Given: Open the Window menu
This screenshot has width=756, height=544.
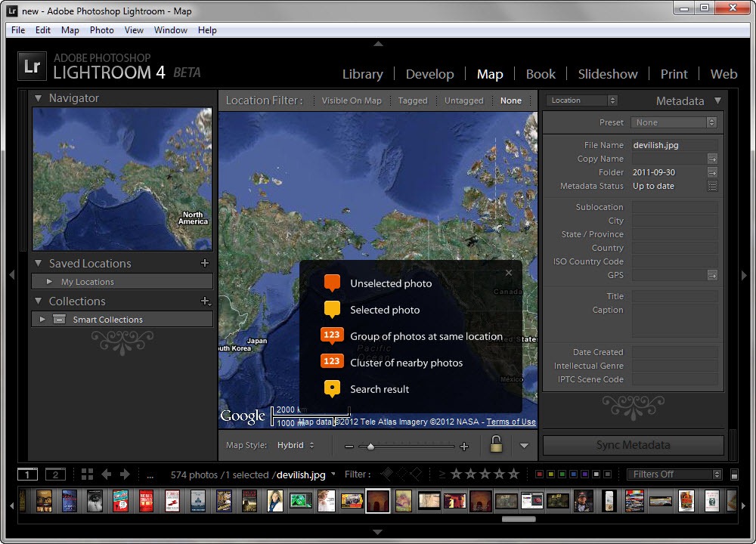Looking at the screenshot, I should pyautogui.click(x=170, y=30).
